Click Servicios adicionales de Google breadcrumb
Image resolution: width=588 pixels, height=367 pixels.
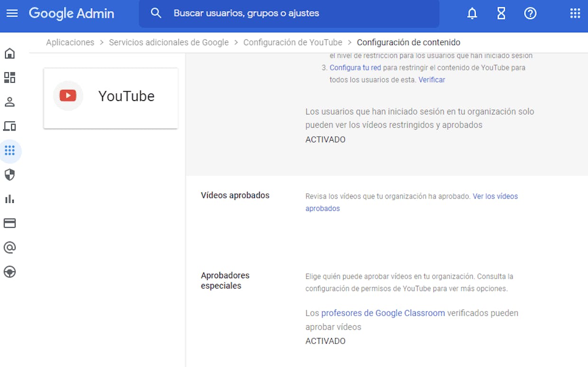pos(169,42)
